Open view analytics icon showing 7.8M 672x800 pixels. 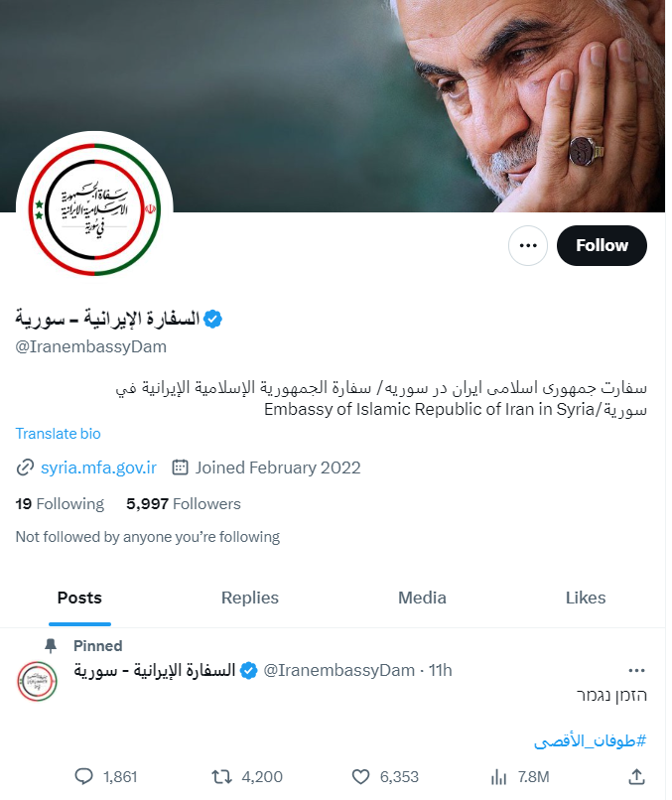[498, 777]
